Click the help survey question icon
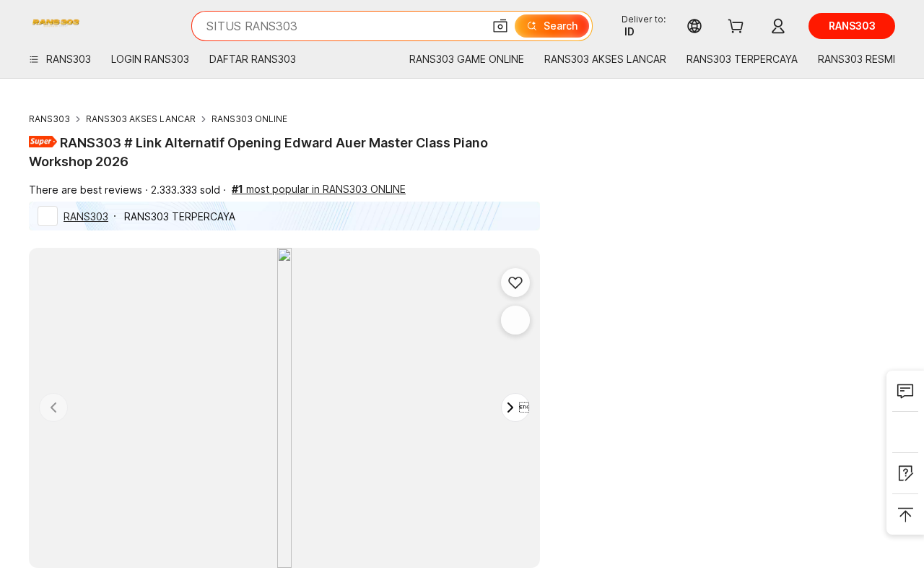Screen dimensions: 924x578 point(905,473)
